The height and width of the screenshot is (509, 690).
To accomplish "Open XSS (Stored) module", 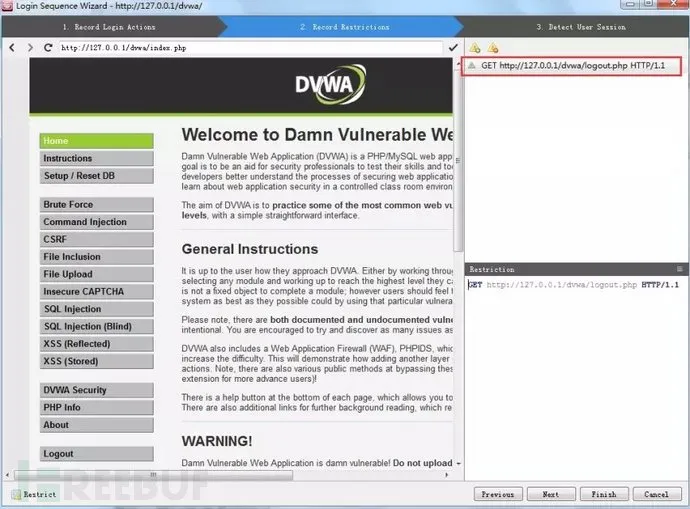I will (x=96, y=361).
